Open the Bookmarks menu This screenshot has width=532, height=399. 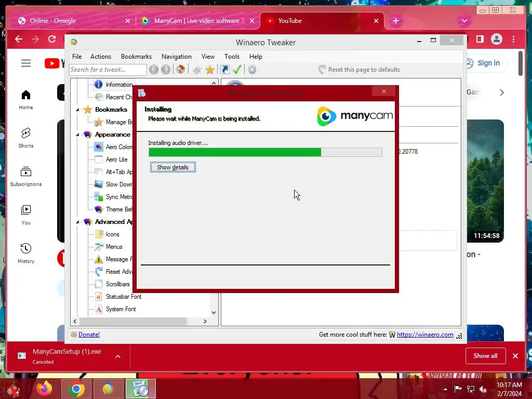pos(136,57)
